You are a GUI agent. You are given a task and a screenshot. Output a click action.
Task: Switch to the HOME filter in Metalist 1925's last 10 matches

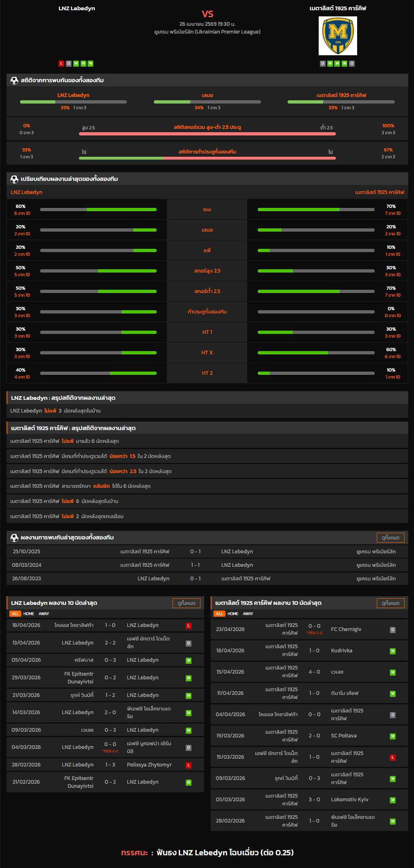[x=233, y=614]
